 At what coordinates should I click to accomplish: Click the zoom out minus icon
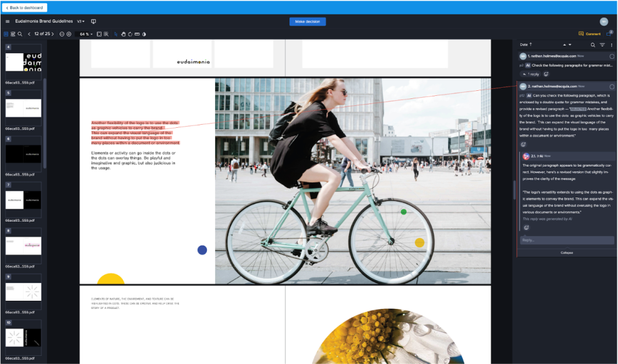[62, 34]
